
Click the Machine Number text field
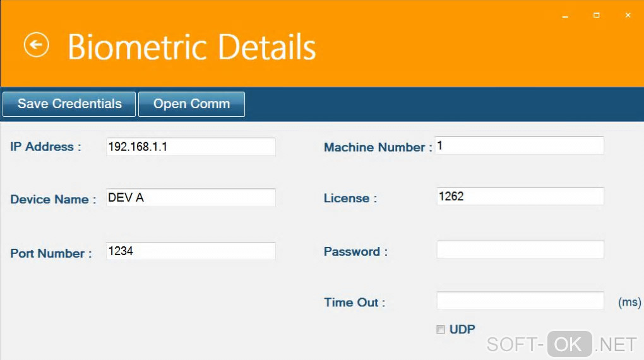520,146
